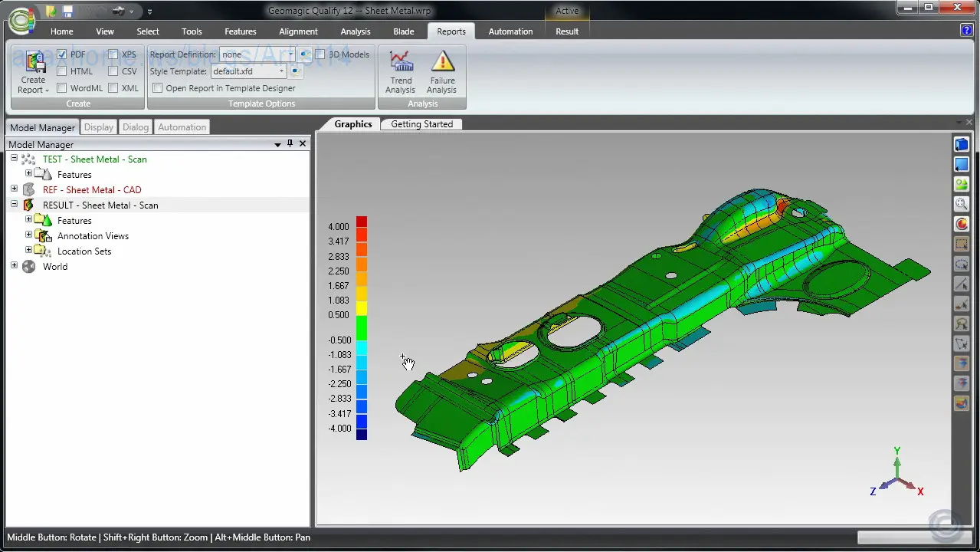Click the blue flat square view icon
Screen dimensions: 980x552
[962, 164]
